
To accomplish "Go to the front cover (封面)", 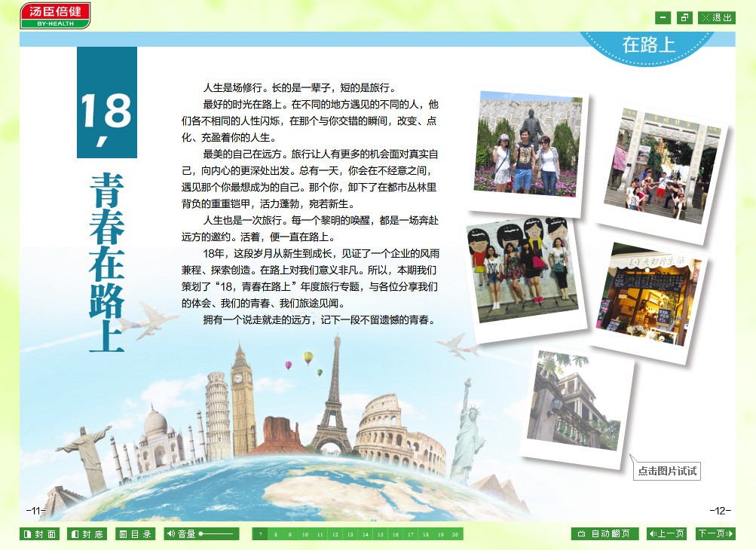I will click(x=39, y=534).
